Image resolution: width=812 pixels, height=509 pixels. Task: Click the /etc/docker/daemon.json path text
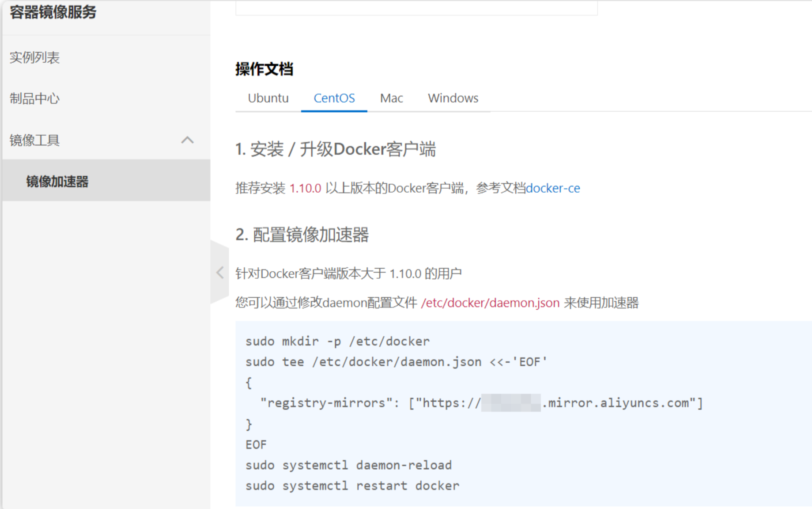490,303
